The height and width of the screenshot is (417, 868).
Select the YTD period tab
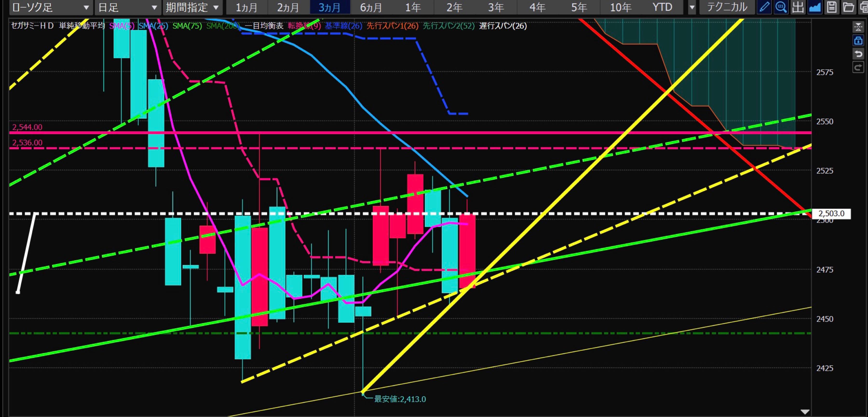(662, 7)
